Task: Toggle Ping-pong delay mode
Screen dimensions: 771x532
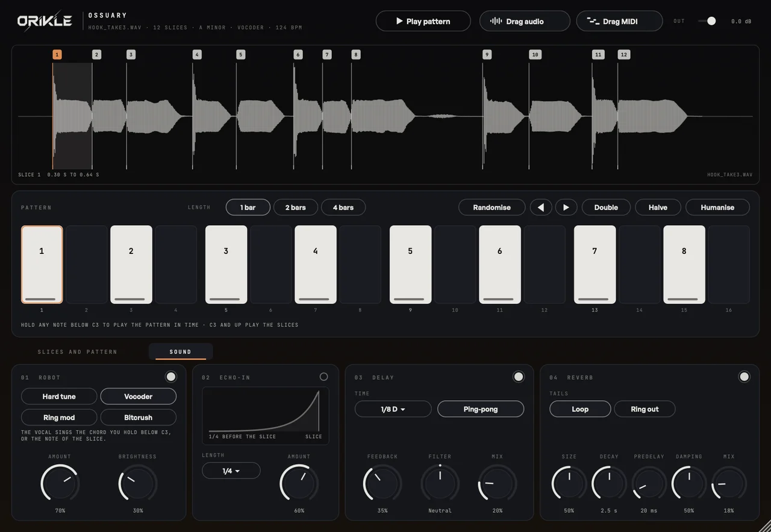Action: (x=481, y=409)
